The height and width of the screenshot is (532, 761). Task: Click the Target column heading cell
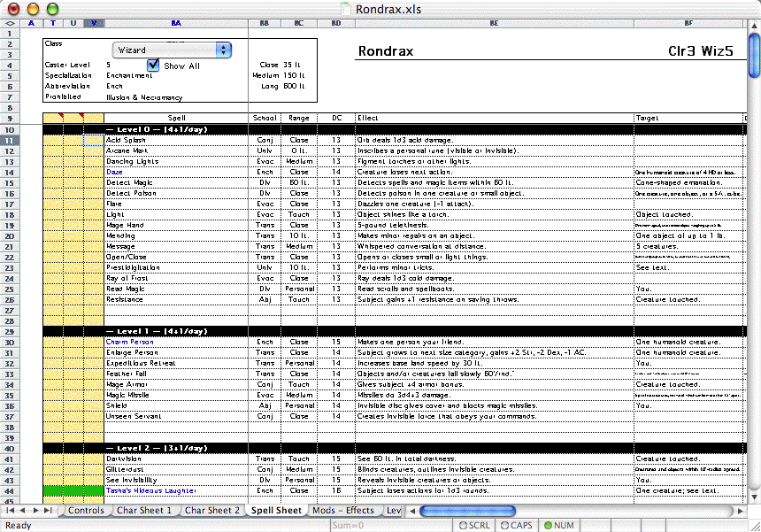click(x=688, y=118)
